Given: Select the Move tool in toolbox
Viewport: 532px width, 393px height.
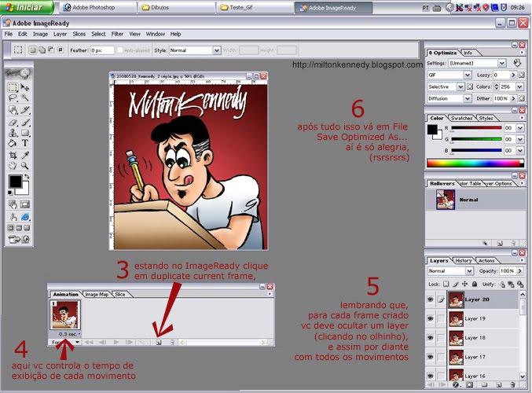Looking at the screenshot, I should (25, 87).
